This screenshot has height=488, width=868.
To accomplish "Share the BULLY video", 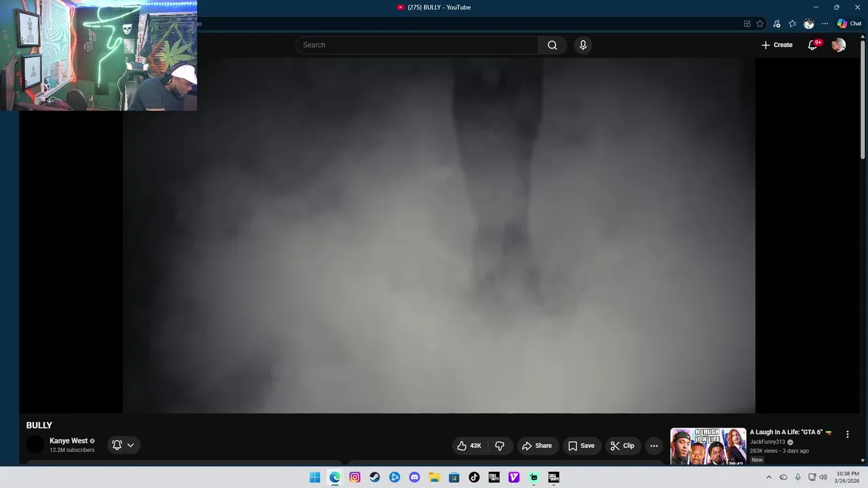I will tap(536, 445).
